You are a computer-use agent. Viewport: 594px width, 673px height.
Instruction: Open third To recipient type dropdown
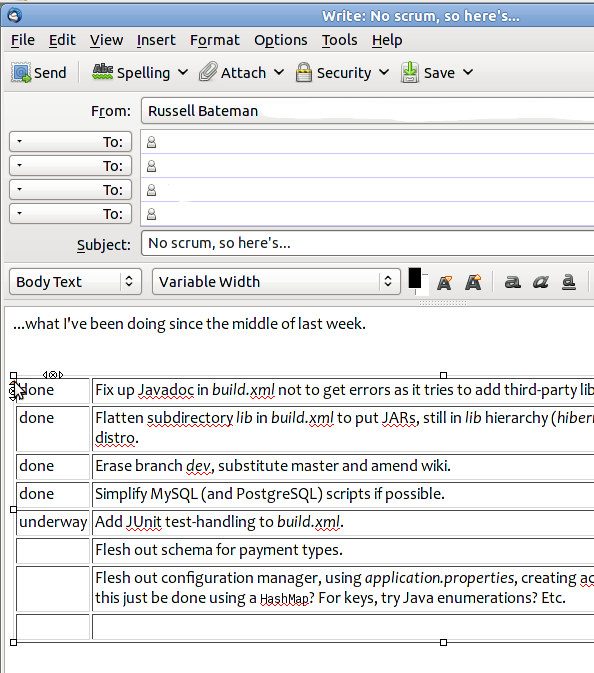click(70, 190)
